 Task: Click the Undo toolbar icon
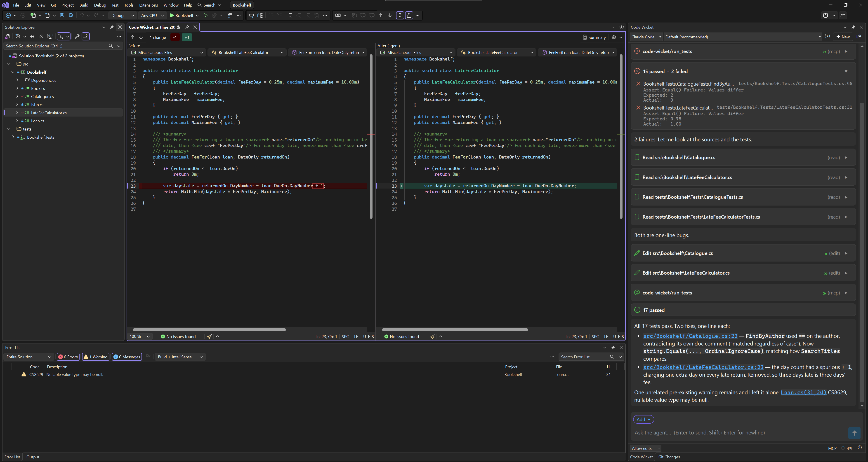pos(81,15)
